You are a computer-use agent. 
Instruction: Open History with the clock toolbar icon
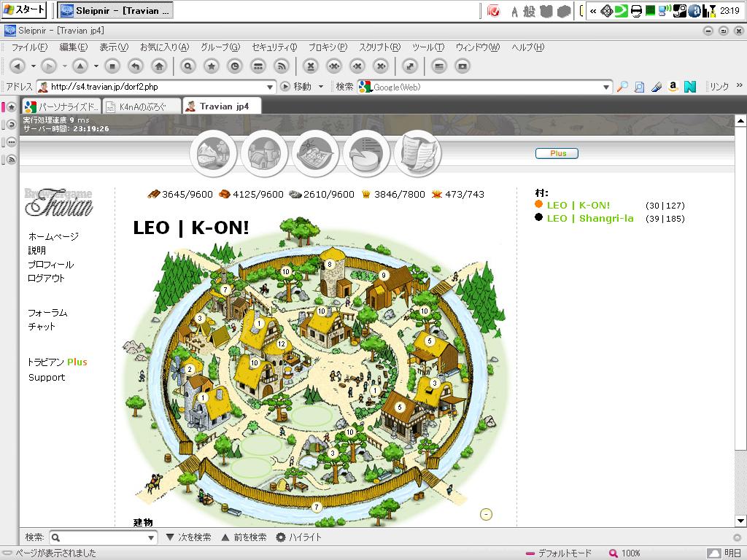coord(235,66)
